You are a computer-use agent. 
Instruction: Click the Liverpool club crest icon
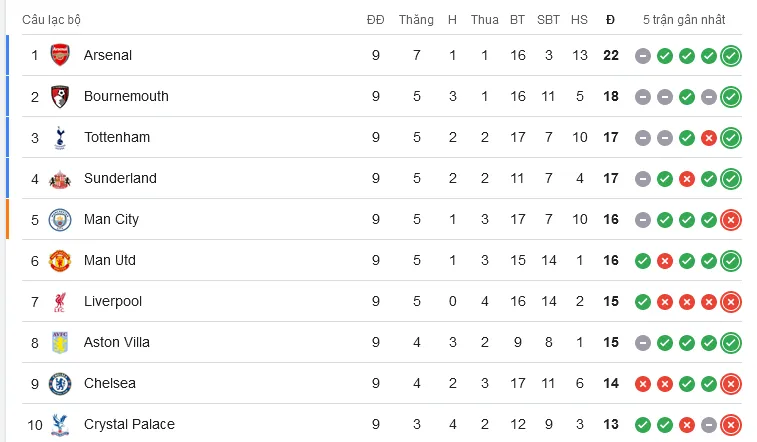tap(60, 301)
